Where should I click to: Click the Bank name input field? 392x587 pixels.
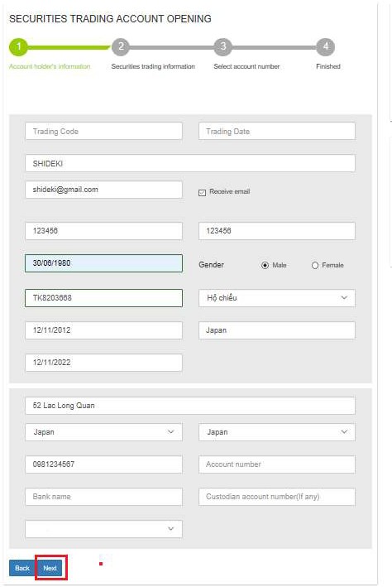(103, 497)
